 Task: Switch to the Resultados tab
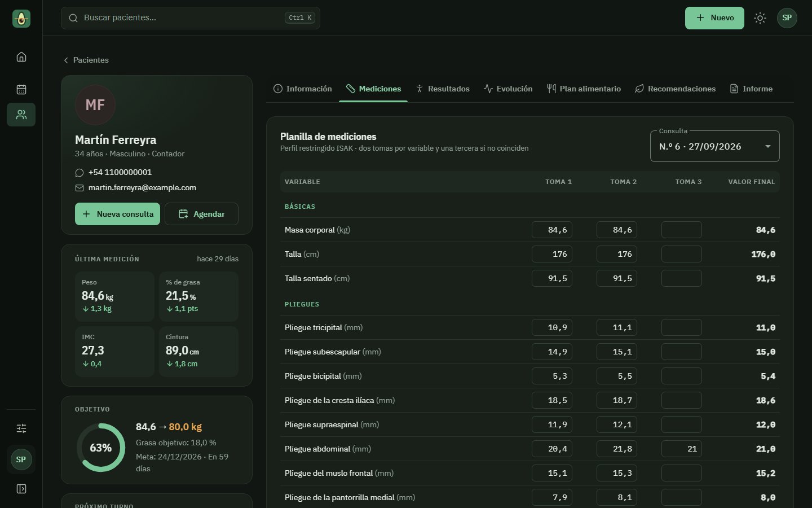(443, 89)
